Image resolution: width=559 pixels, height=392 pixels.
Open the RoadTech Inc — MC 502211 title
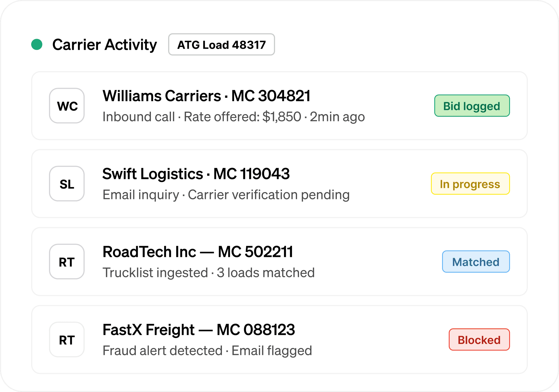(x=198, y=252)
